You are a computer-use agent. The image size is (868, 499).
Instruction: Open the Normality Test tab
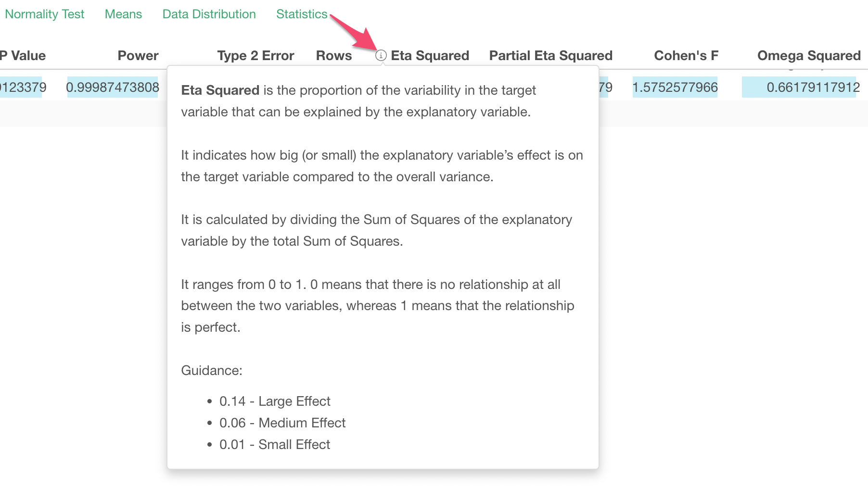pos(45,14)
